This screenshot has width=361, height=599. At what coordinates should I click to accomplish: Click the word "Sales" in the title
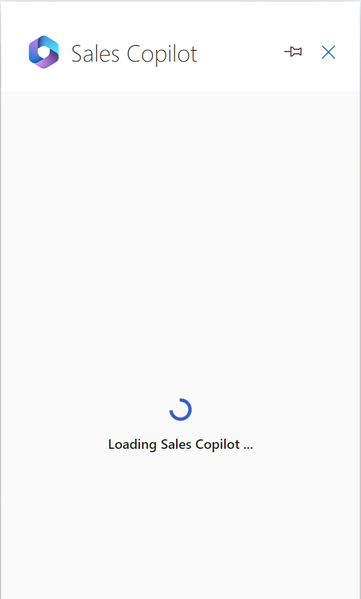pos(96,54)
